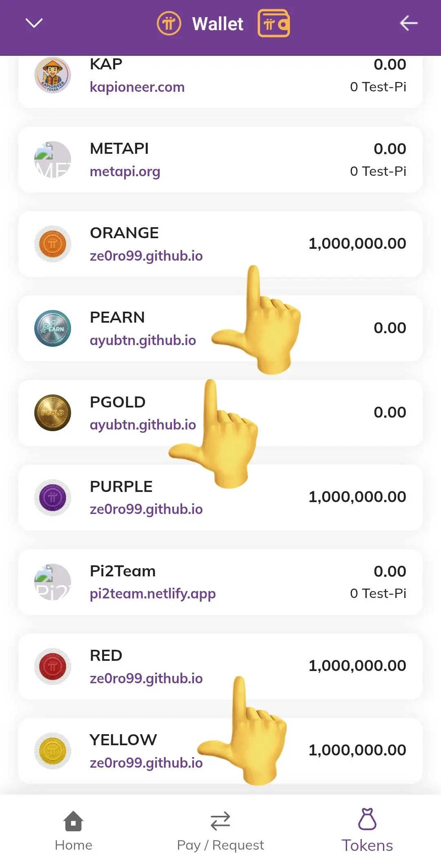Tap the PURPLE token coin icon
The width and height of the screenshot is (441, 868).
[x=53, y=497]
